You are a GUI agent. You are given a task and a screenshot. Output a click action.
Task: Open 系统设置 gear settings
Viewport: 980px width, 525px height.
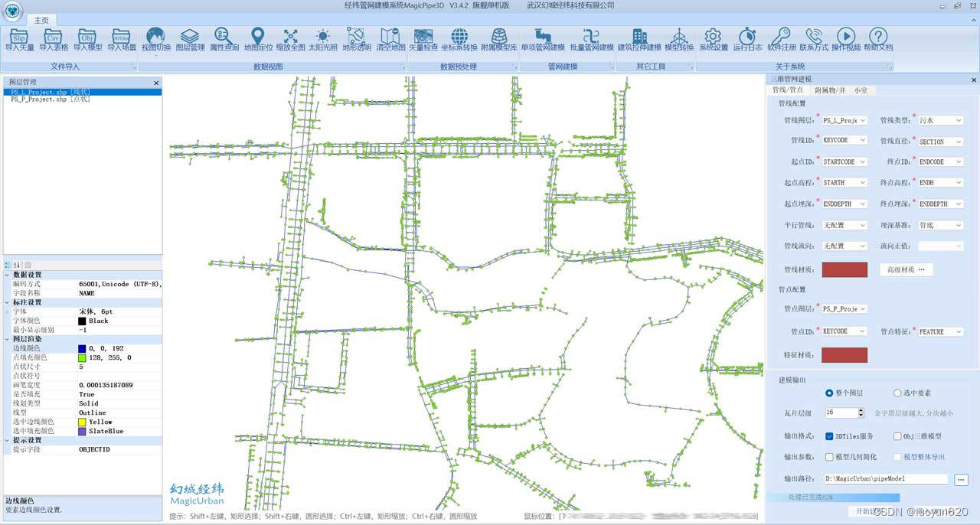pyautogui.click(x=714, y=39)
